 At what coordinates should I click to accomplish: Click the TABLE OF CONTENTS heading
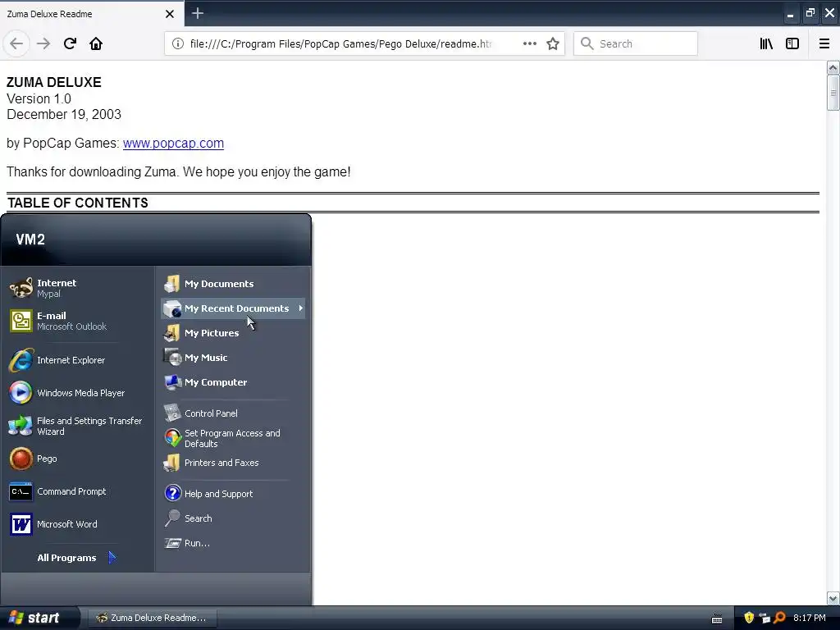pyautogui.click(x=78, y=203)
